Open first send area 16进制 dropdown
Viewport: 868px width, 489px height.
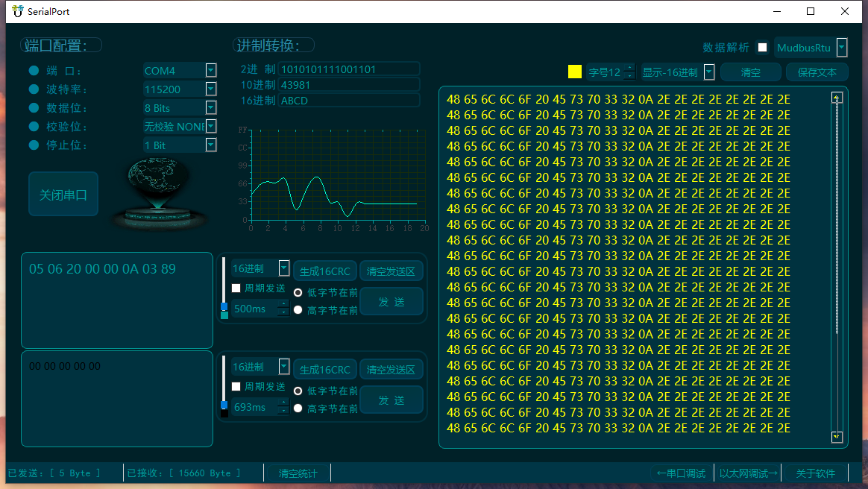284,268
